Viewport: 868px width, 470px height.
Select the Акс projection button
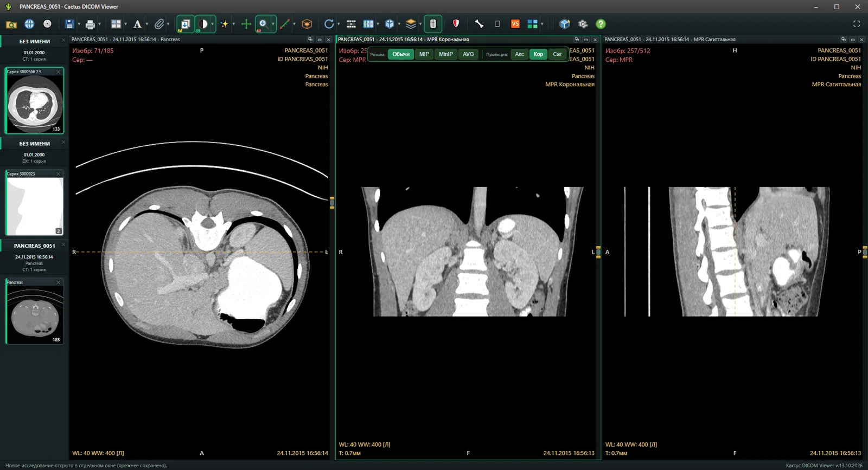pos(519,54)
